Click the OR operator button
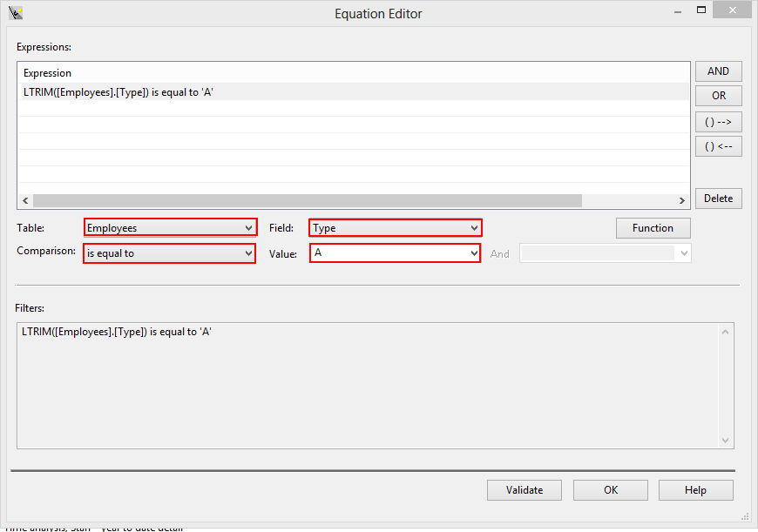Viewport: 758px width, 532px height. point(718,96)
